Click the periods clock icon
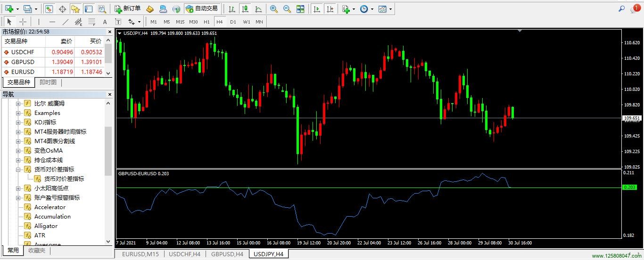 pyautogui.click(x=364, y=8)
